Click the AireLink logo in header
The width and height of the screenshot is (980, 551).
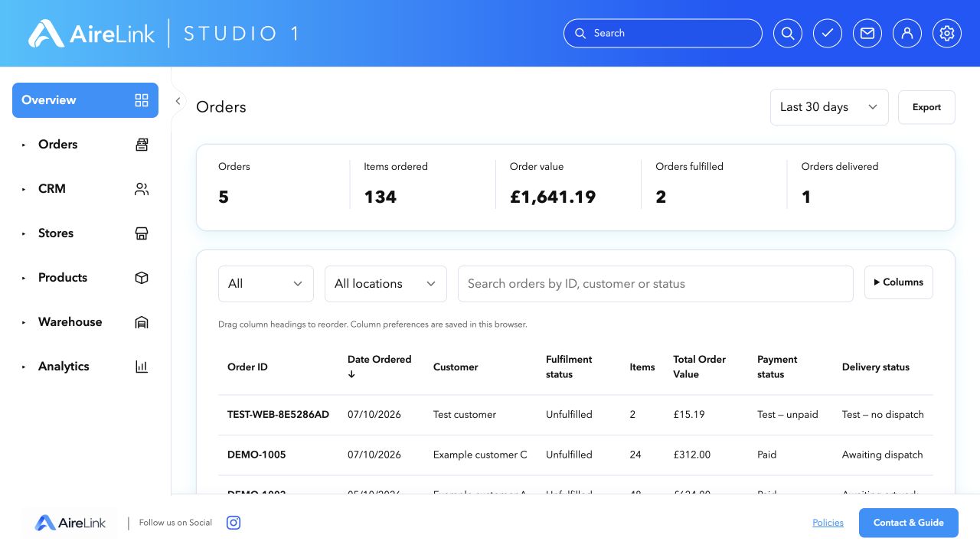click(92, 34)
